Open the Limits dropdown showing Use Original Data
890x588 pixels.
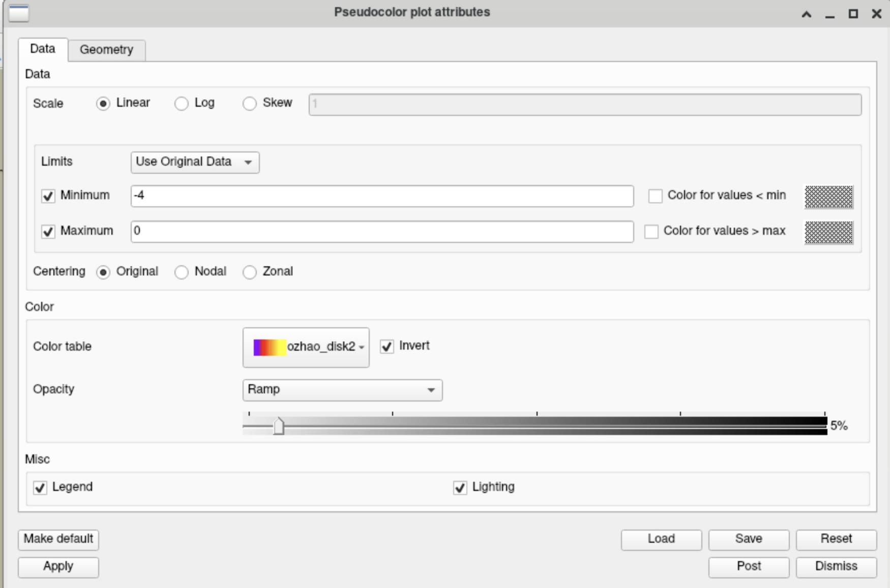pyautogui.click(x=195, y=162)
